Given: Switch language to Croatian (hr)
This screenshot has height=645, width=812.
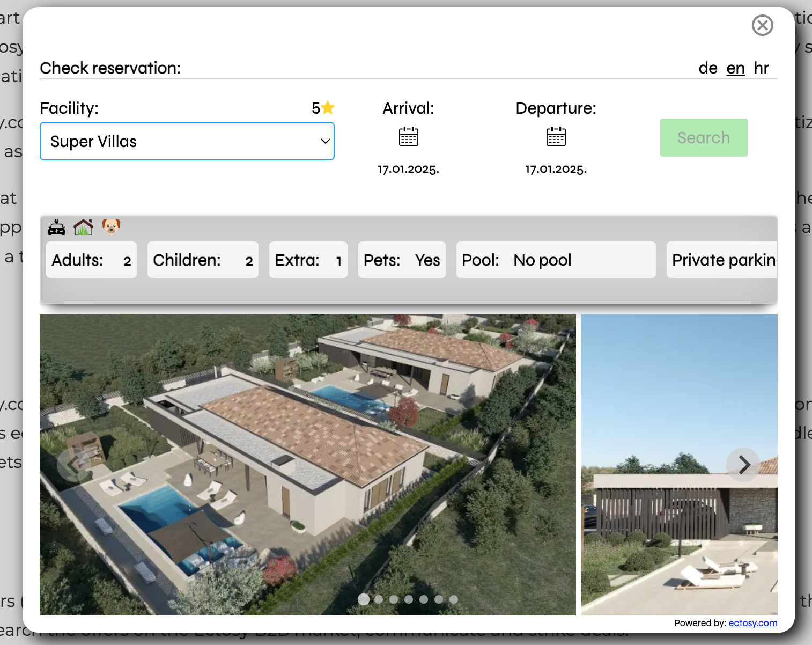Looking at the screenshot, I should [761, 68].
